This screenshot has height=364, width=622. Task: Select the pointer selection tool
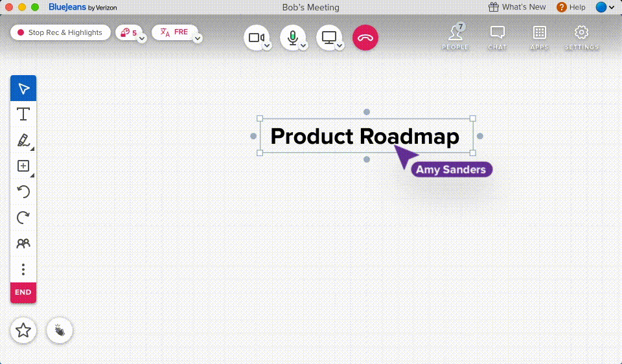pyautogui.click(x=23, y=88)
